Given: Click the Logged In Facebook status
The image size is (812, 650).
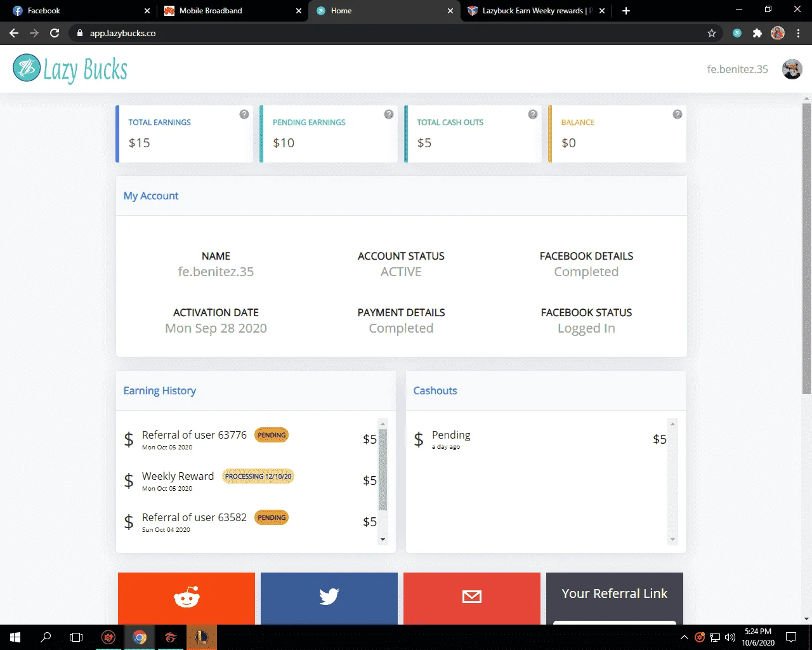Looking at the screenshot, I should pos(586,328).
